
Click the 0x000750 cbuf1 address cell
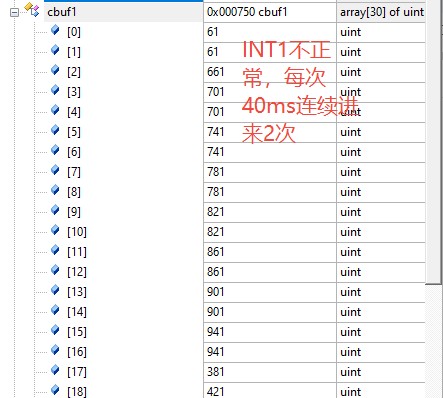pyautogui.click(x=270, y=12)
